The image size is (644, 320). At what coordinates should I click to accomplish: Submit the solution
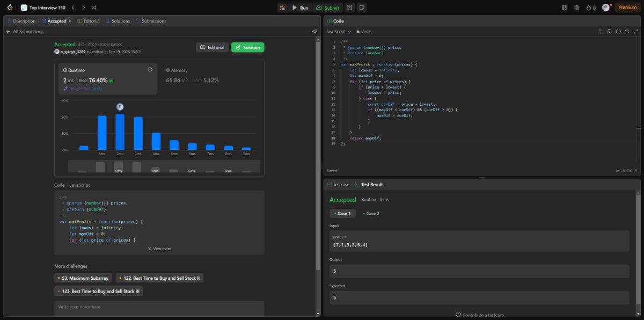coord(327,8)
